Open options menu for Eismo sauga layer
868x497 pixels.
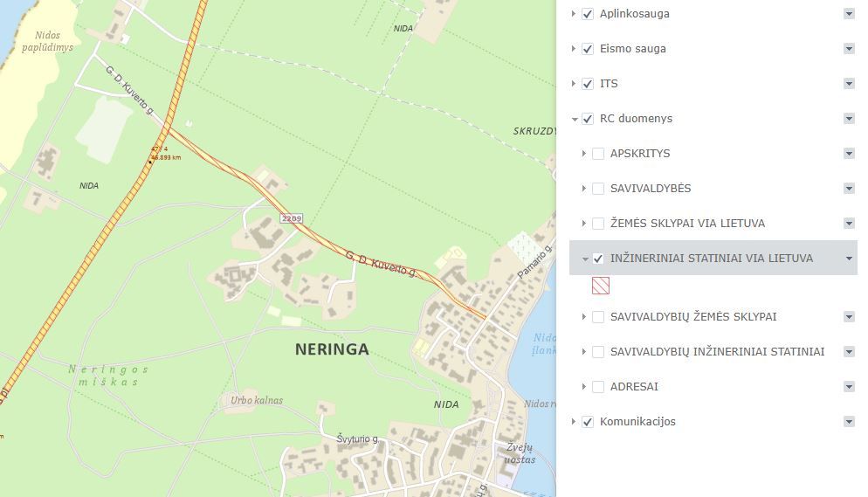(x=849, y=49)
